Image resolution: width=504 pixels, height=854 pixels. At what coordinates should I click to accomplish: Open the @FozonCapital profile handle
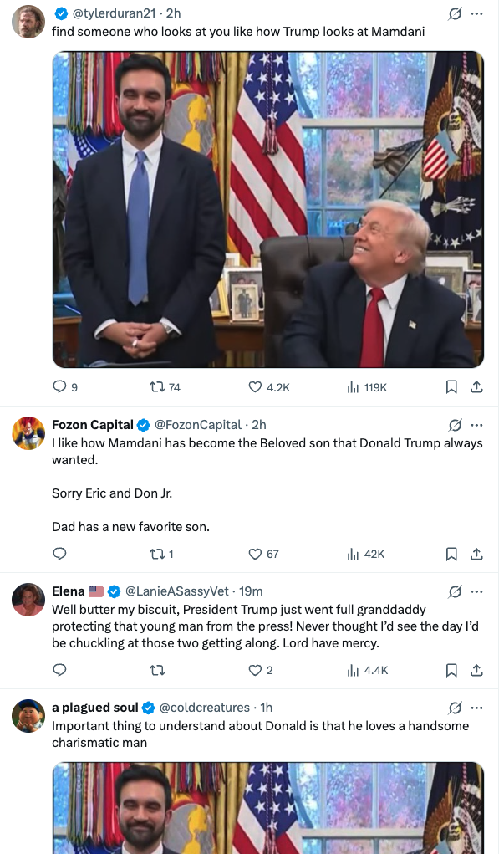tap(198, 425)
